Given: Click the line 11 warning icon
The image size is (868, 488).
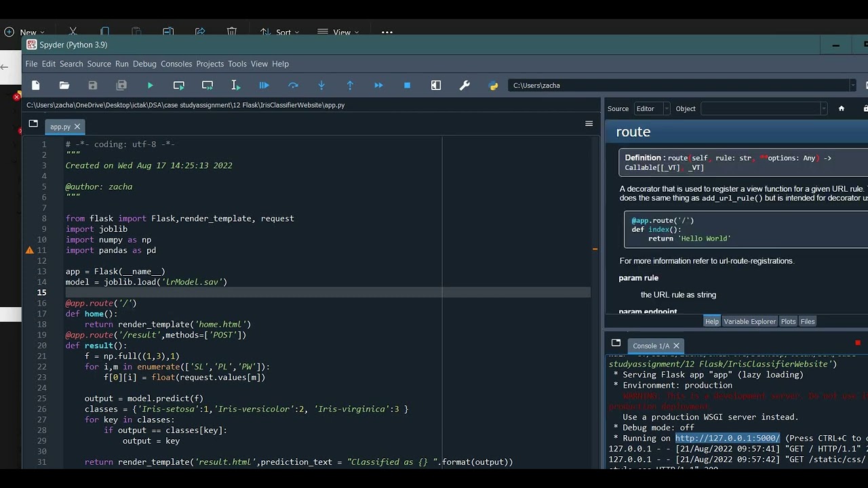Looking at the screenshot, I should tap(30, 250).
